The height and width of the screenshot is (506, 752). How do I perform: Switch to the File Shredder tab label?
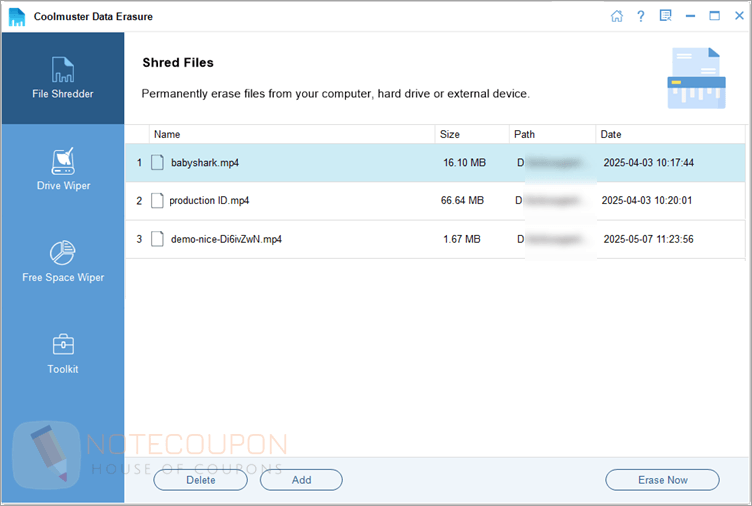point(63,94)
